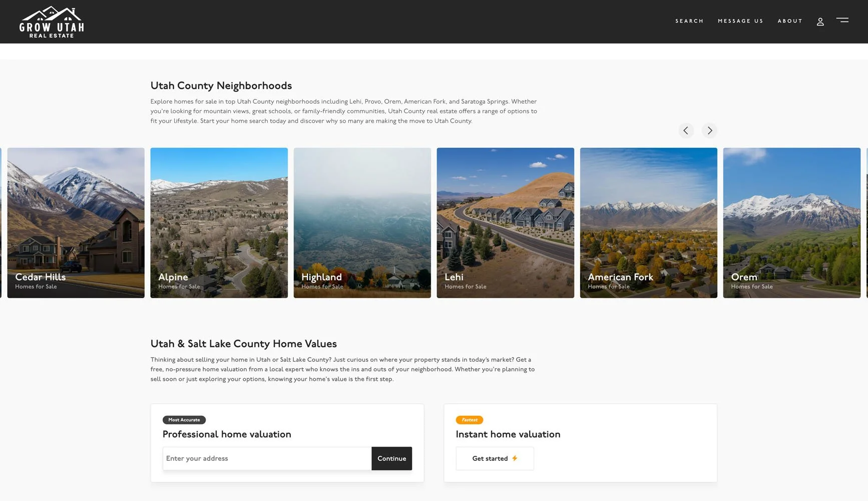This screenshot has width=868, height=501.
Task: Click the Utah County Neighborhoods heading
Action: (x=221, y=86)
